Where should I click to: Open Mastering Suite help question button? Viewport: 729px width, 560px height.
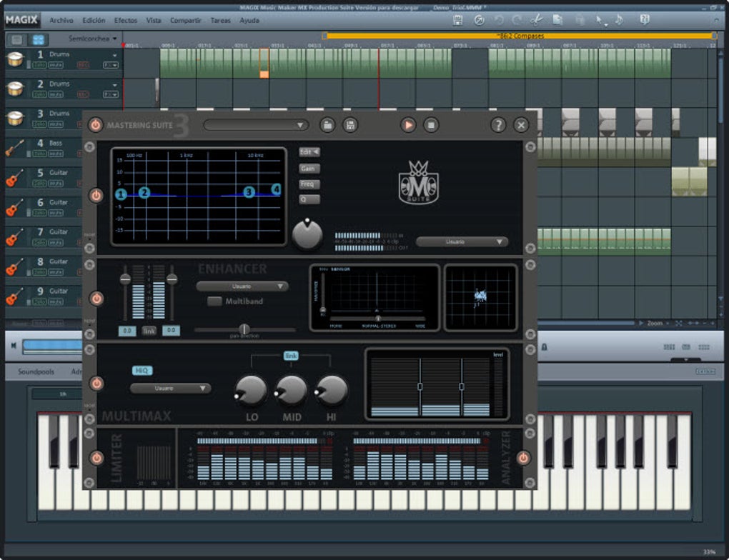(498, 125)
